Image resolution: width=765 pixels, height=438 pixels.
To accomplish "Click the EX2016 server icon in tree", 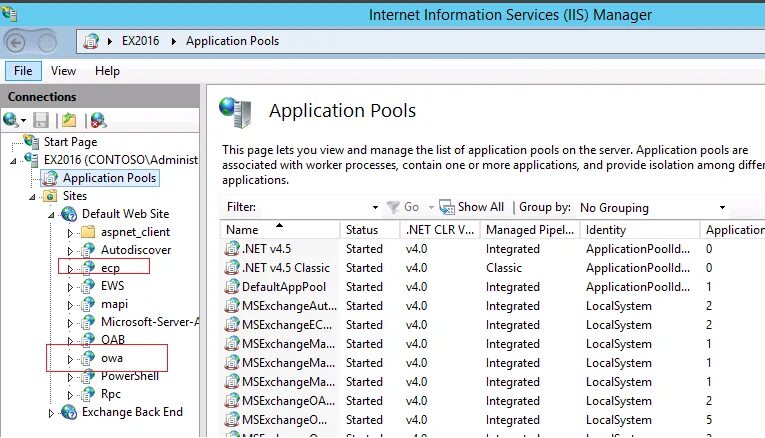I will point(32,159).
